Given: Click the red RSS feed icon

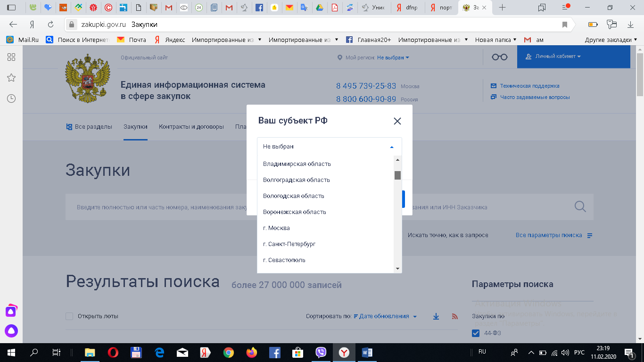Looking at the screenshot, I should [x=455, y=317].
